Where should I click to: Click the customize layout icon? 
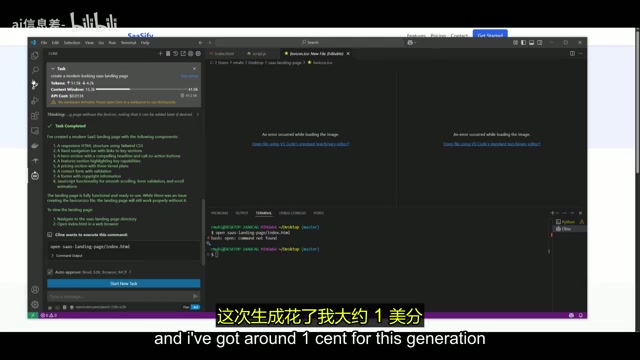515,42
